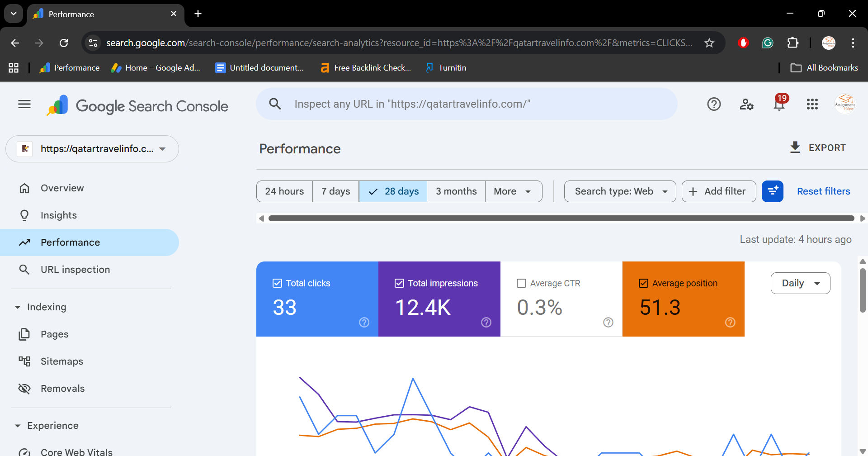View site information icon in address bar

(x=93, y=43)
